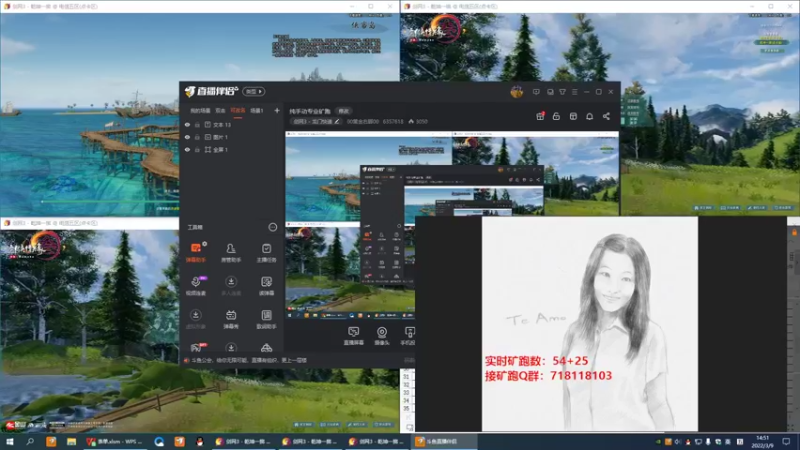The image size is (800, 450).
Task: Open Windows notification center icon
Action: [x=786, y=442]
